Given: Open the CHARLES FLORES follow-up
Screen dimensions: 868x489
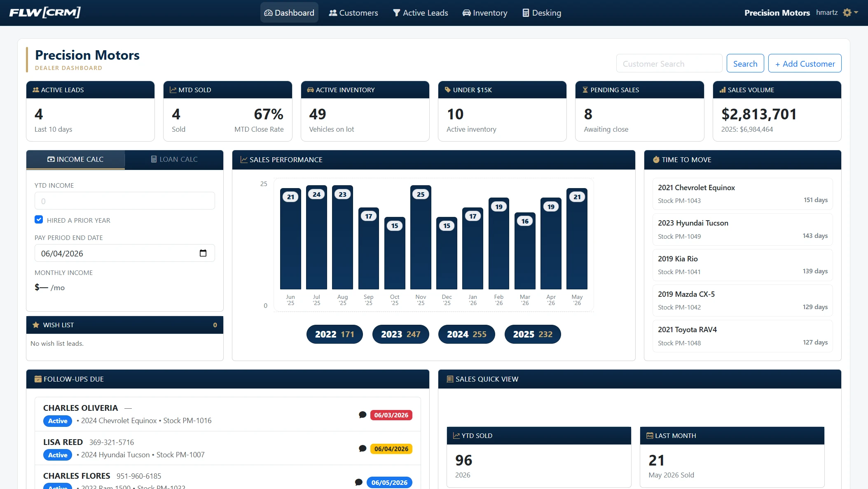Looking at the screenshot, I should [227, 477].
